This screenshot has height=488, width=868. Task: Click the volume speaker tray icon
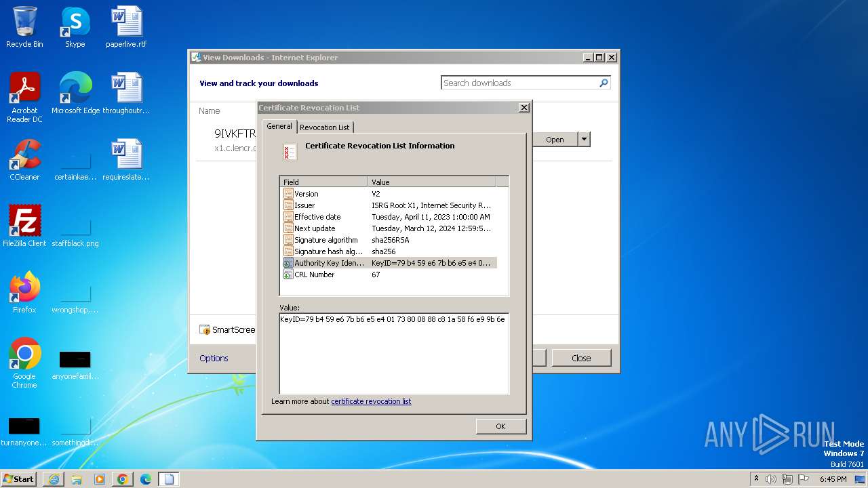[771, 479]
